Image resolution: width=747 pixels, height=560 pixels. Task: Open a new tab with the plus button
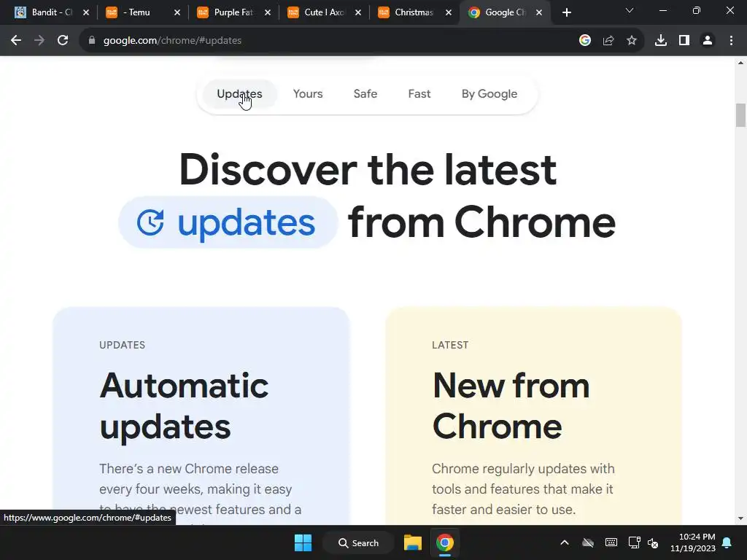[x=566, y=12]
